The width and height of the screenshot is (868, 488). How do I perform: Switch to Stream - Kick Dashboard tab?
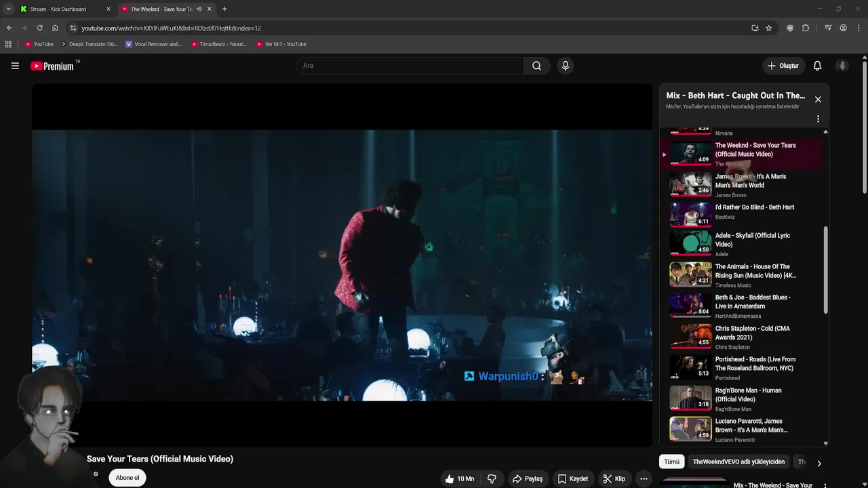point(65,9)
